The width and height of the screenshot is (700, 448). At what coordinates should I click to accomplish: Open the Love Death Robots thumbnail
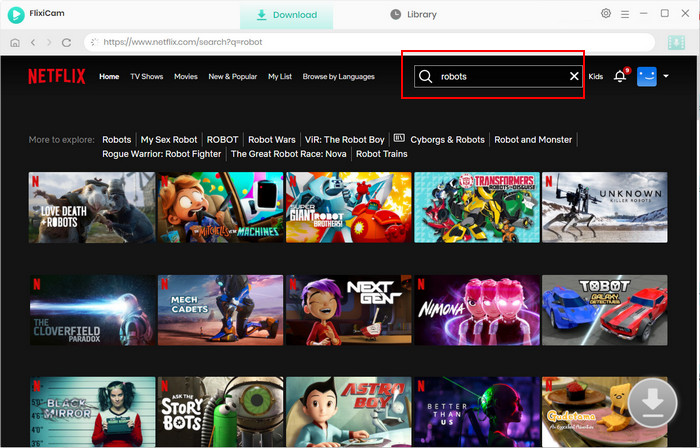click(92, 207)
